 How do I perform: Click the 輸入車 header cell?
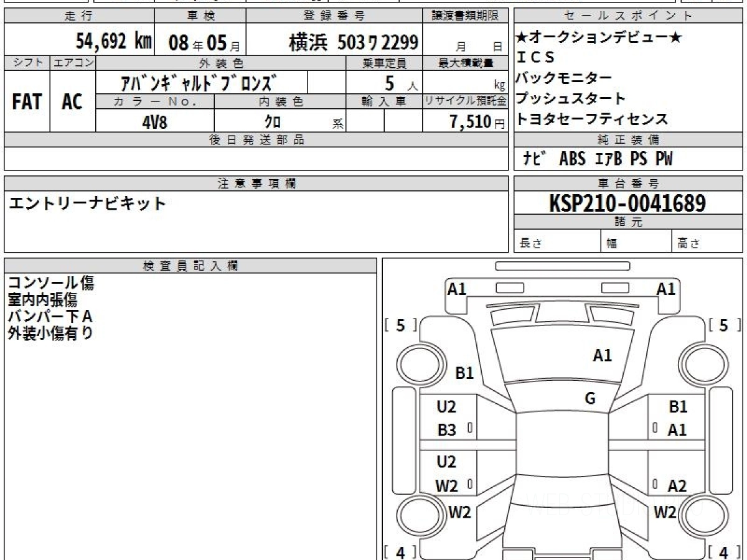pos(384,101)
